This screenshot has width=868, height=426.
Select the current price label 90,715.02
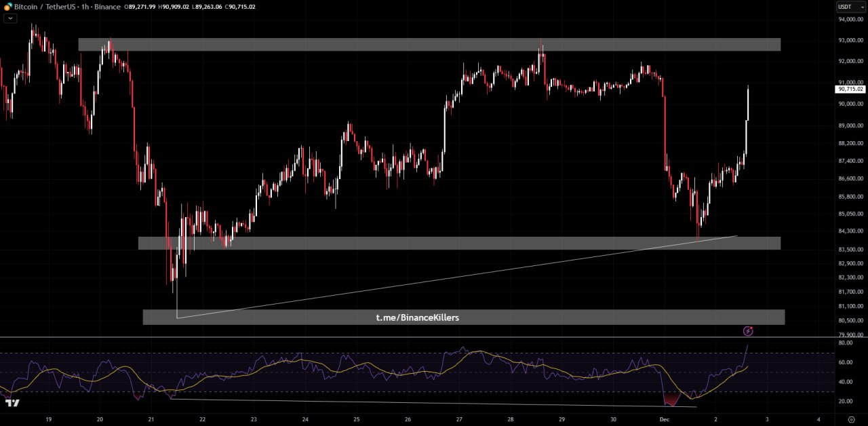pyautogui.click(x=850, y=89)
